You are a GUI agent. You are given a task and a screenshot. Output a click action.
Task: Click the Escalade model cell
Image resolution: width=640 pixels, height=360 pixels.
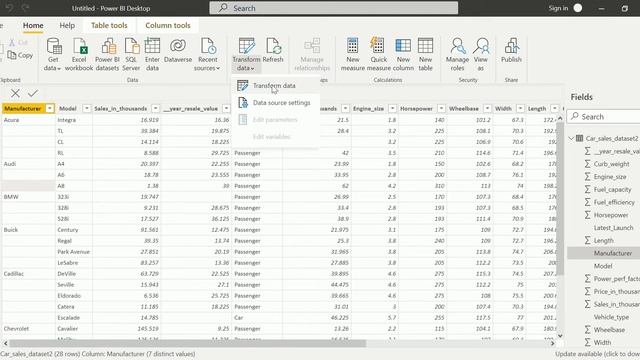74,318
